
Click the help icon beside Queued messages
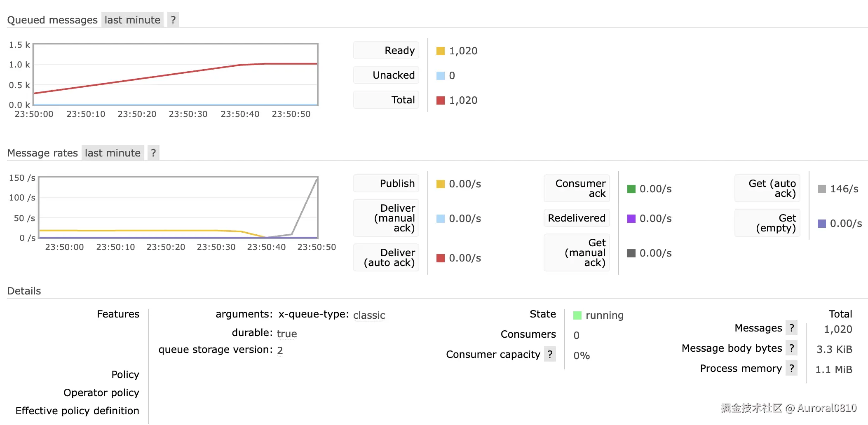click(x=173, y=20)
